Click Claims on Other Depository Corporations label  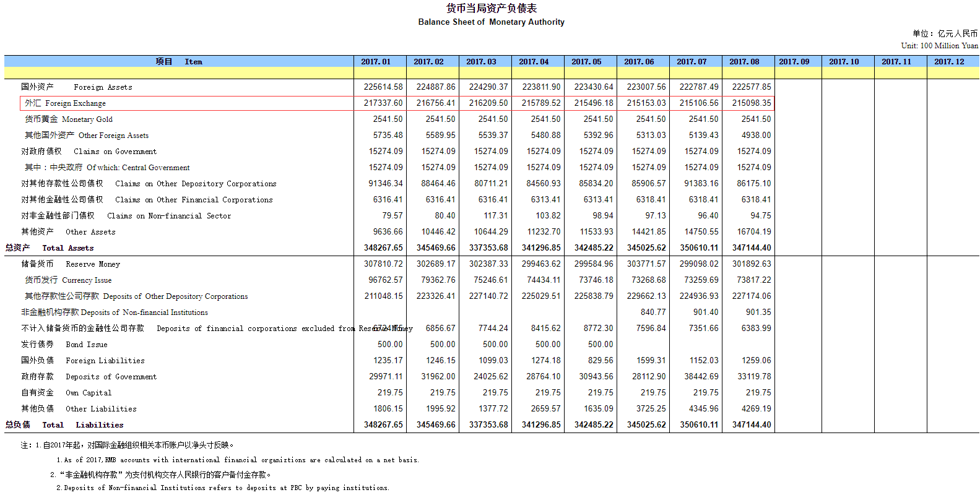pos(149,184)
